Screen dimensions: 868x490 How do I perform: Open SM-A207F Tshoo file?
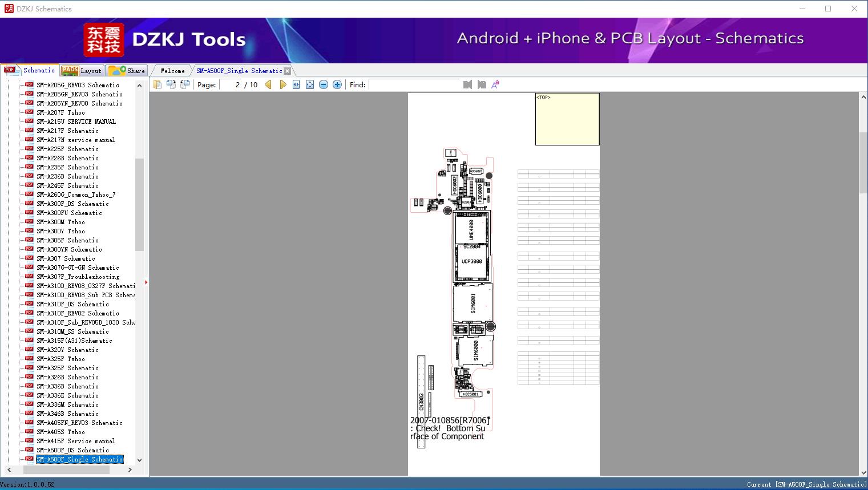pyautogui.click(x=60, y=112)
